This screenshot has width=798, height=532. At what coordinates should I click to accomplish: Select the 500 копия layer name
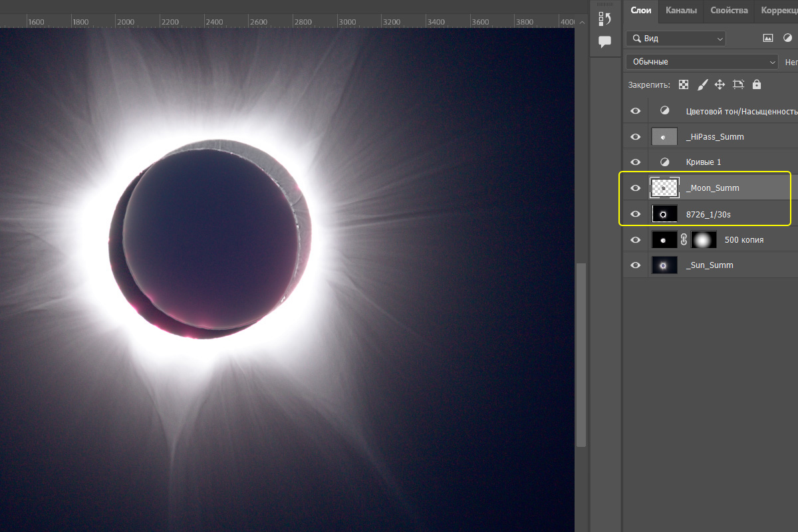point(744,239)
